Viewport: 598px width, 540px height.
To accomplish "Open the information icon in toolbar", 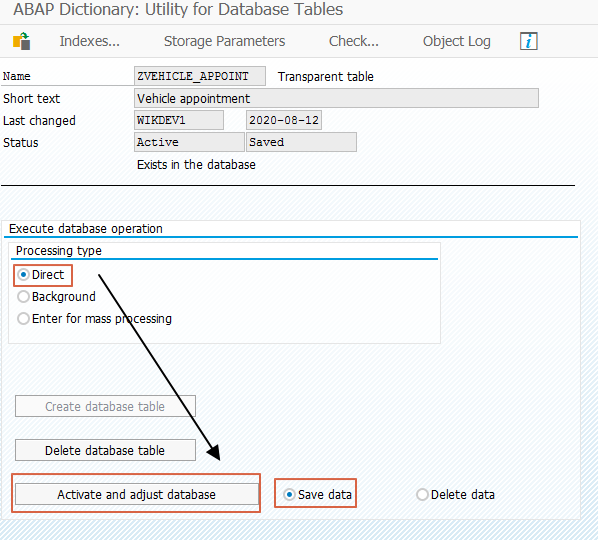I will tap(529, 41).
